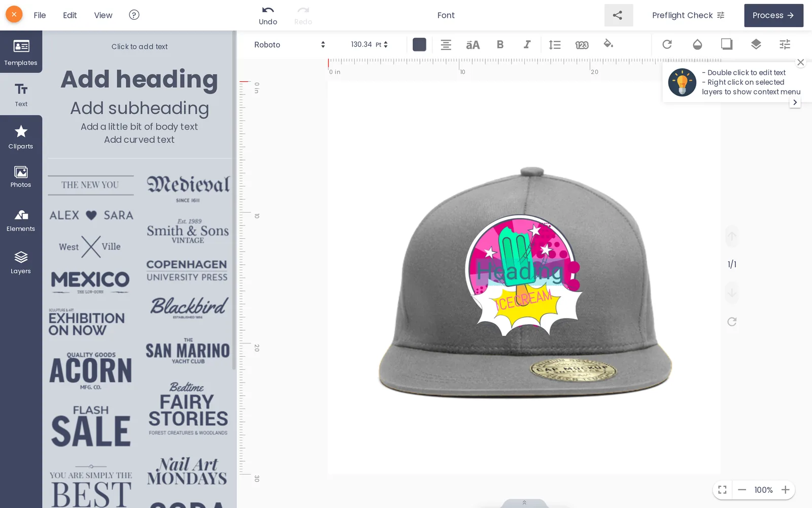This screenshot has width=812, height=508.
Task: Open the Cliparts sidebar panel
Action: (x=21, y=137)
